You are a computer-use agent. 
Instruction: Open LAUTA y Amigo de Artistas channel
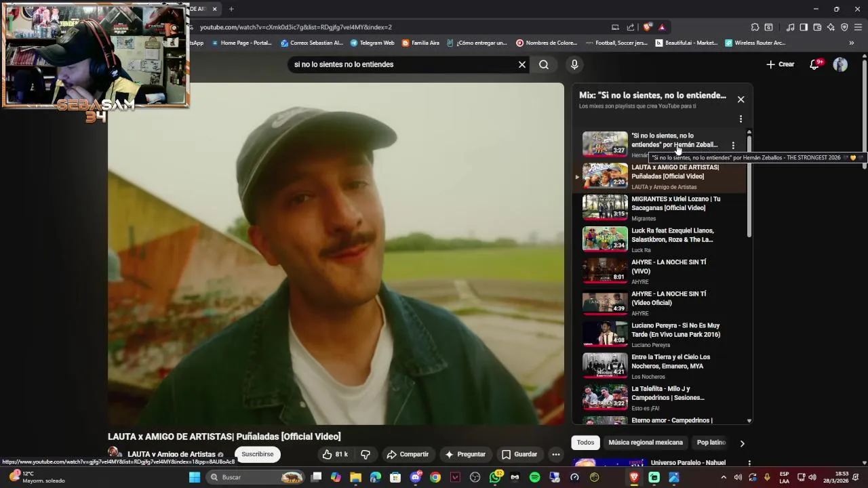point(171,454)
